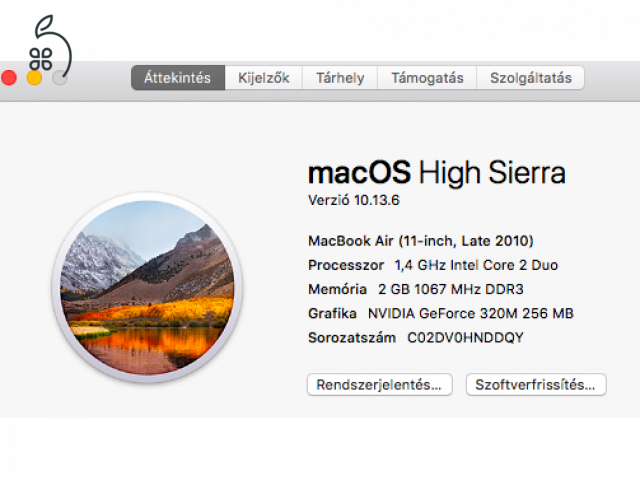Screen dimensions: 640x480
Task: Minimize window with yellow button
Action: tap(34, 78)
